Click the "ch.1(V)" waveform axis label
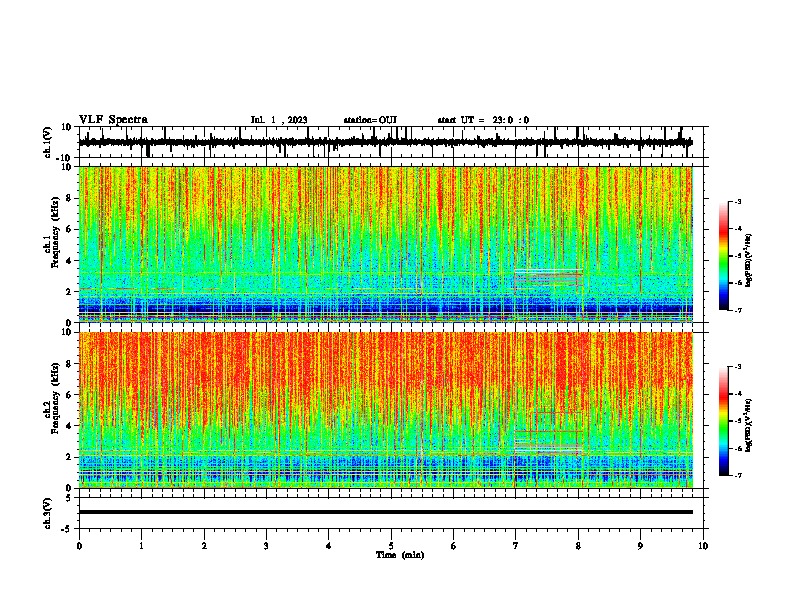 [48, 142]
